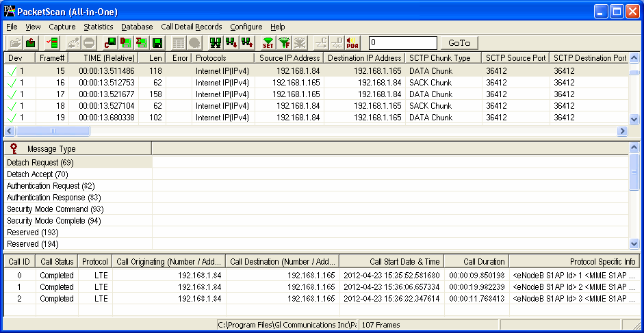Click the red key icon beside Message Type
The image size is (644, 333).
tap(14, 148)
